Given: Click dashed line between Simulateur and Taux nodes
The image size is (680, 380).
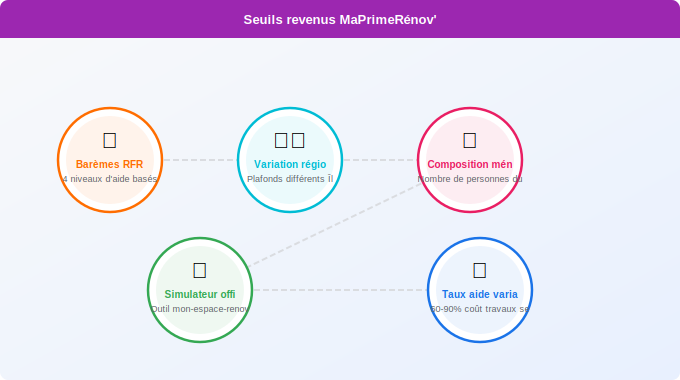Looking at the screenshot, I should [x=340, y=290].
